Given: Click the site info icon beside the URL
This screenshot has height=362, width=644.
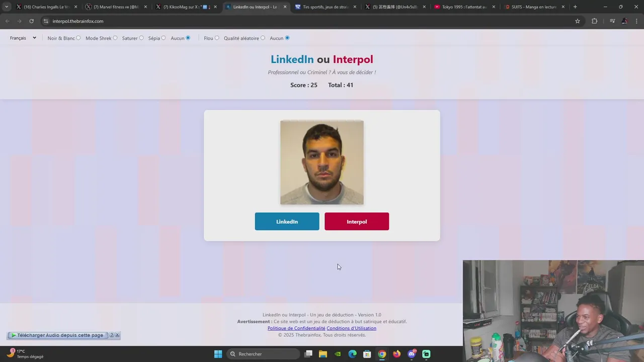Looking at the screenshot, I should tap(46, 21).
